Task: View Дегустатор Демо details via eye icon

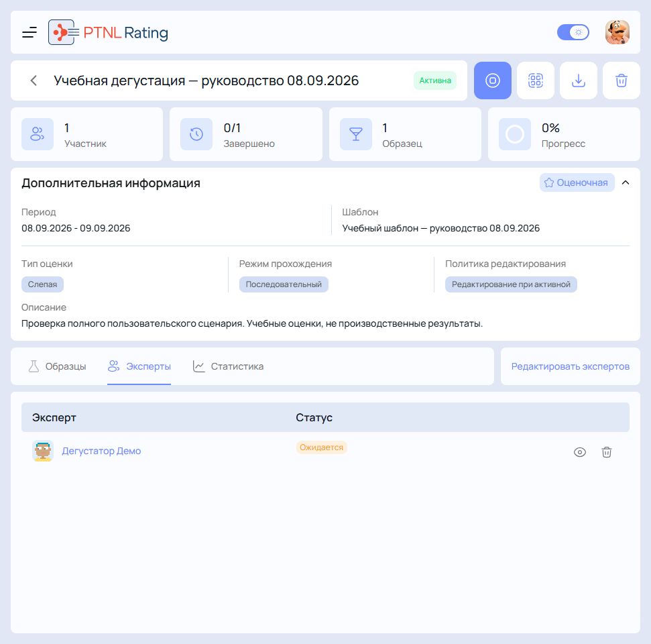Action: pyautogui.click(x=579, y=452)
